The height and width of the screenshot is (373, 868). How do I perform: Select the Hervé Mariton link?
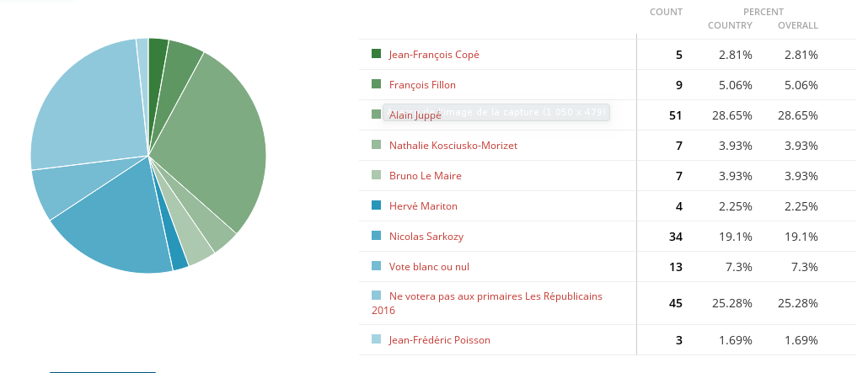point(423,206)
